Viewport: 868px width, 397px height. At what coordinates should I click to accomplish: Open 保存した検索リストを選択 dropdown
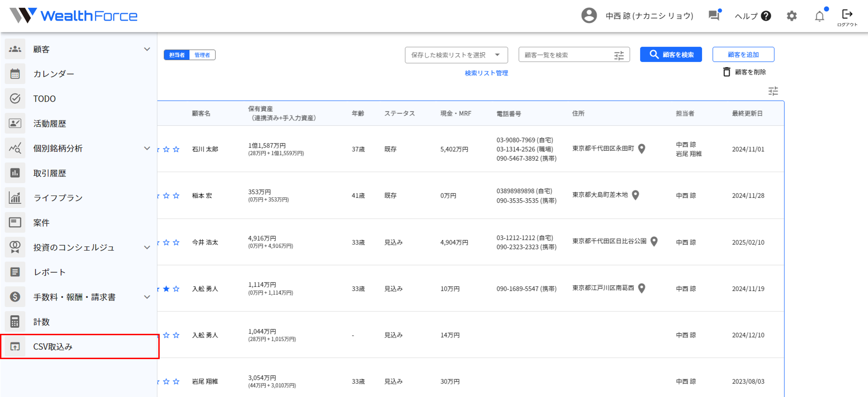click(x=456, y=55)
